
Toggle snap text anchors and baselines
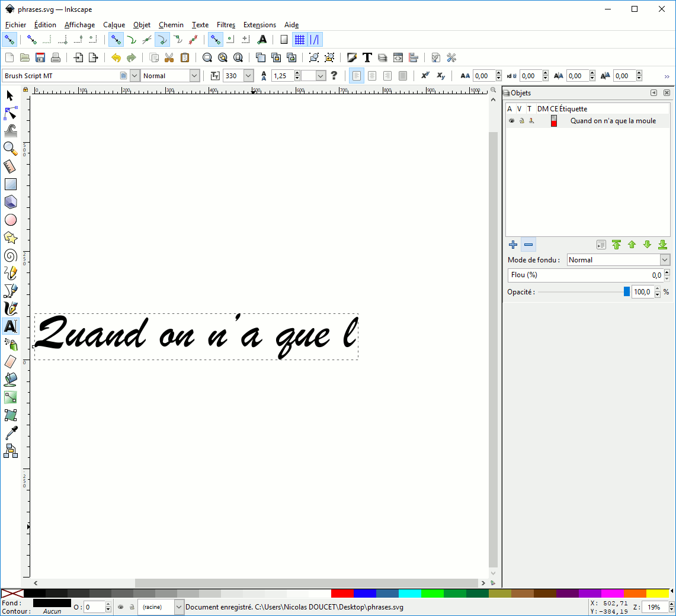262,40
